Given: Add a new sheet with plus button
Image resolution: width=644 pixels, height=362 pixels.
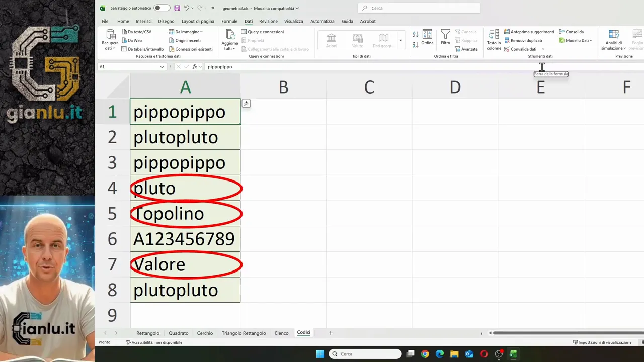Looking at the screenshot, I should (x=331, y=333).
